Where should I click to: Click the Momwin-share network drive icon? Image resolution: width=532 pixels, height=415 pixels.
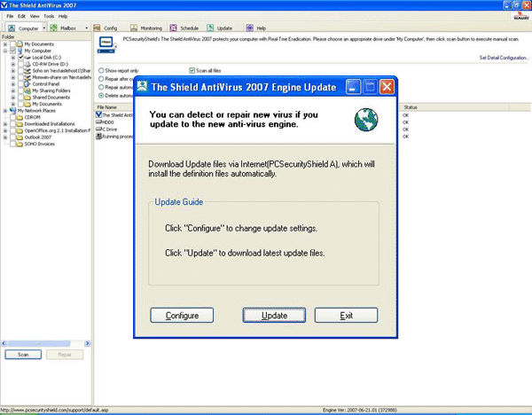pos(27,77)
